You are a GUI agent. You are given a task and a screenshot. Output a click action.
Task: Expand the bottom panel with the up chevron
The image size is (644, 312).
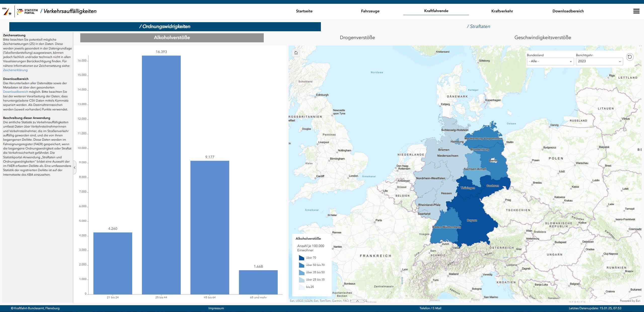tap(357, 301)
